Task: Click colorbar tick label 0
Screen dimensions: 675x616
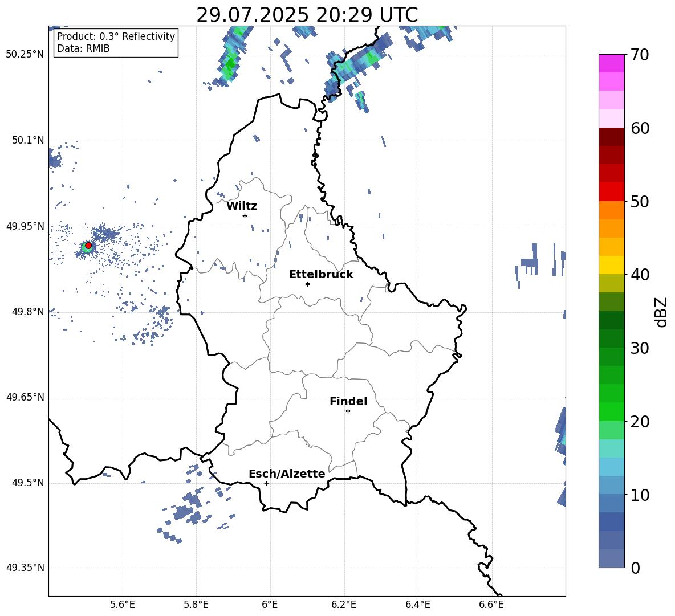Action: click(636, 568)
